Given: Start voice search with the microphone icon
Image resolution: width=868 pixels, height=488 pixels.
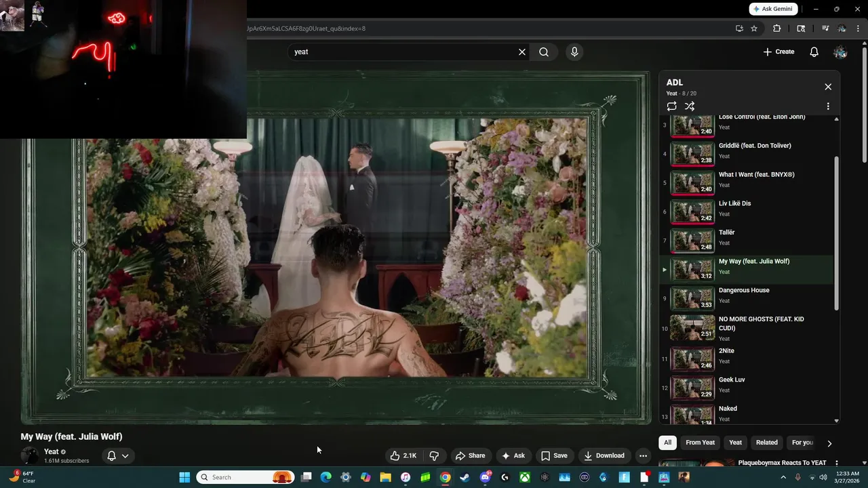Looking at the screenshot, I should (x=574, y=52).
